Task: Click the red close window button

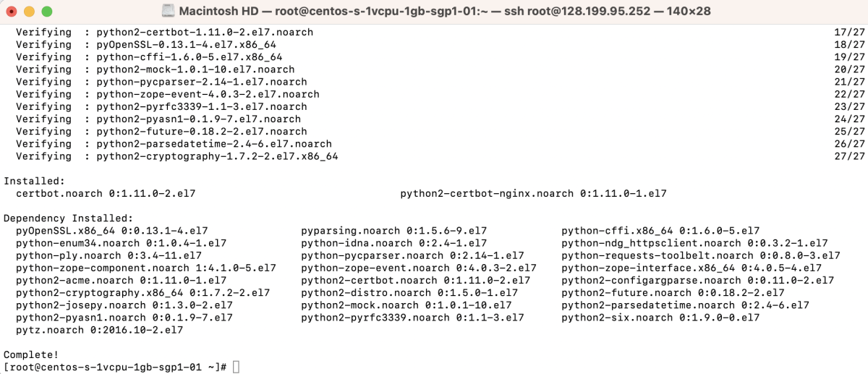Action: 12,12
